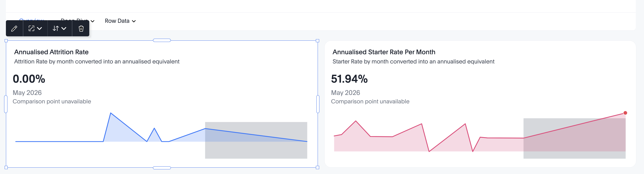Select the 0.00% attrition value

tap(29, 79)
